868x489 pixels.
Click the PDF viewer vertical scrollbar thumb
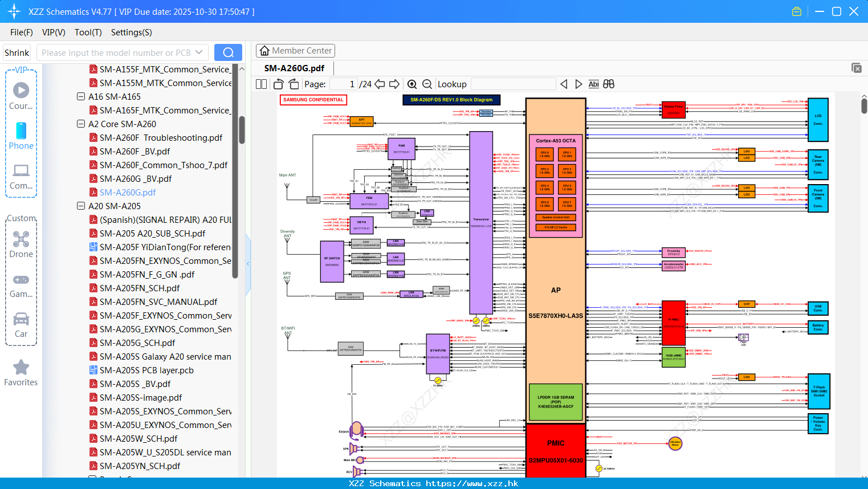(864, 106)
